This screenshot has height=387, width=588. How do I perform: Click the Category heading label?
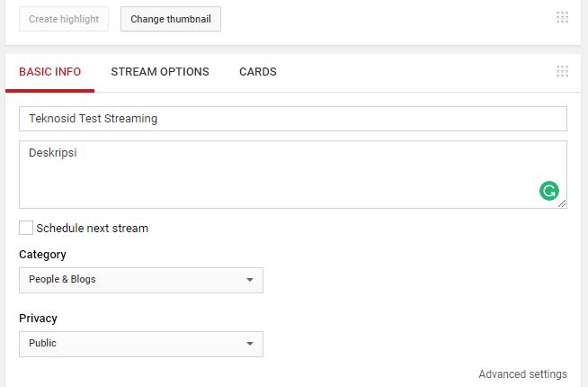[x=43, y=255]
